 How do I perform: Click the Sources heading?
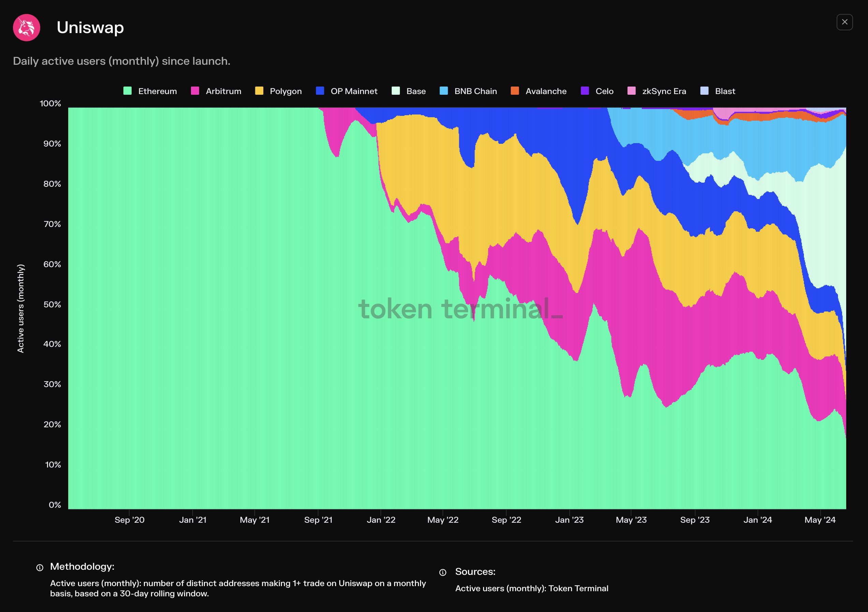click(475, 572)
